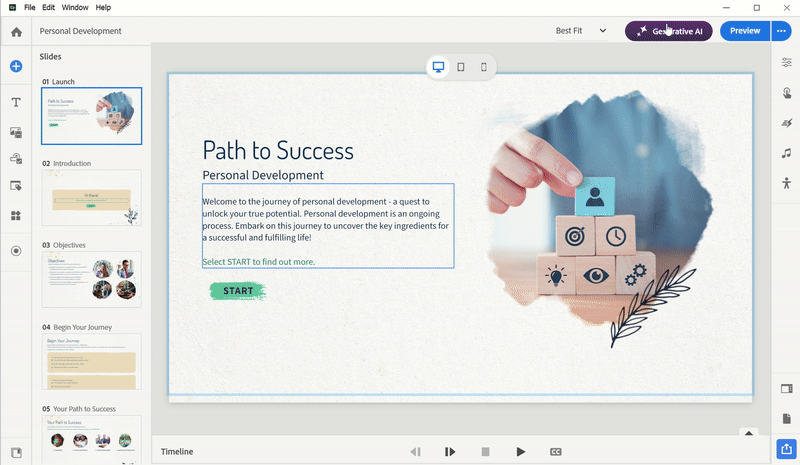Screen dimensions: 800x465
Task: Click the Home icon in left sidebar
Action: pos(16,32)
